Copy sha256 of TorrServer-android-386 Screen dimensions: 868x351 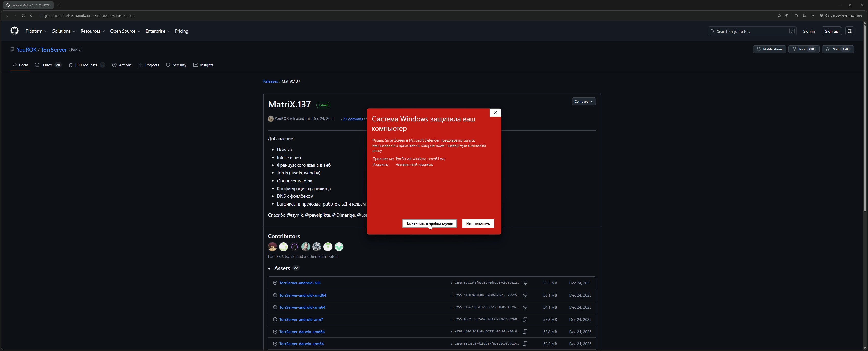point(525,283)
